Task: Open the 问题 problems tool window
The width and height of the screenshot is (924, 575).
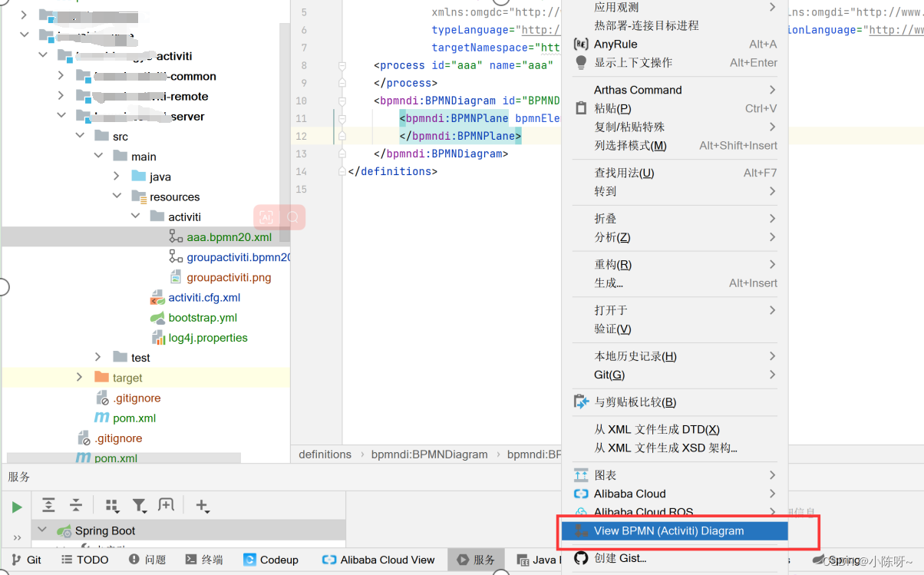Action: 147,560
